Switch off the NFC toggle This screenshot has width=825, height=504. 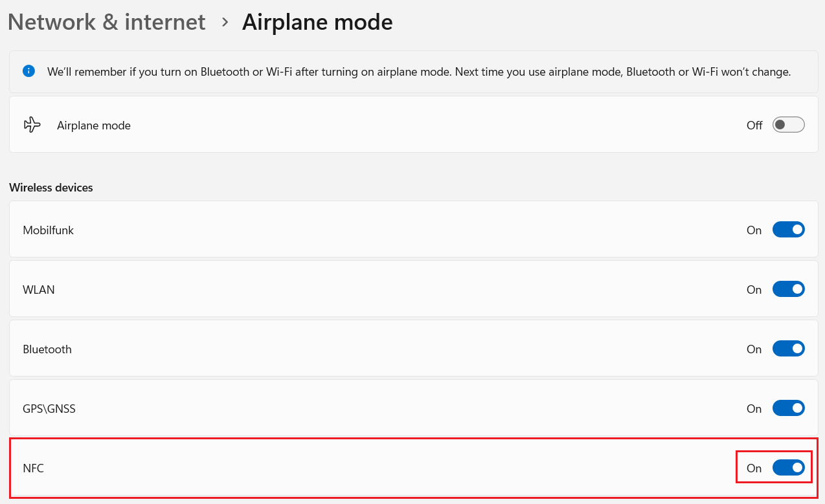[788, 468]
